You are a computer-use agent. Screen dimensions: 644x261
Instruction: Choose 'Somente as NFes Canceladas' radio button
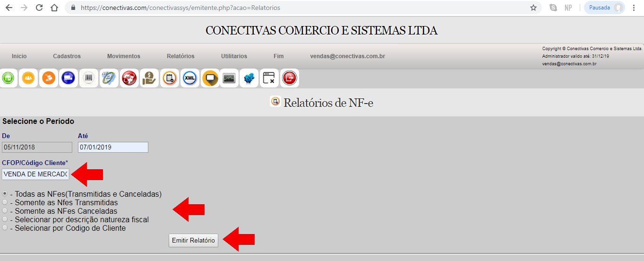click(x=5, y=211)
